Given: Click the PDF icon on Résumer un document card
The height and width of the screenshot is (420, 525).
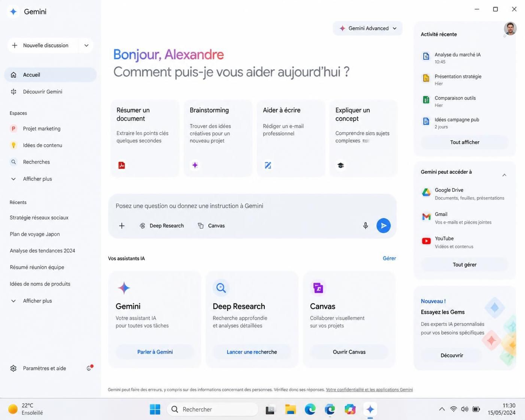Looking at the screenshot, I should [122, 165].
